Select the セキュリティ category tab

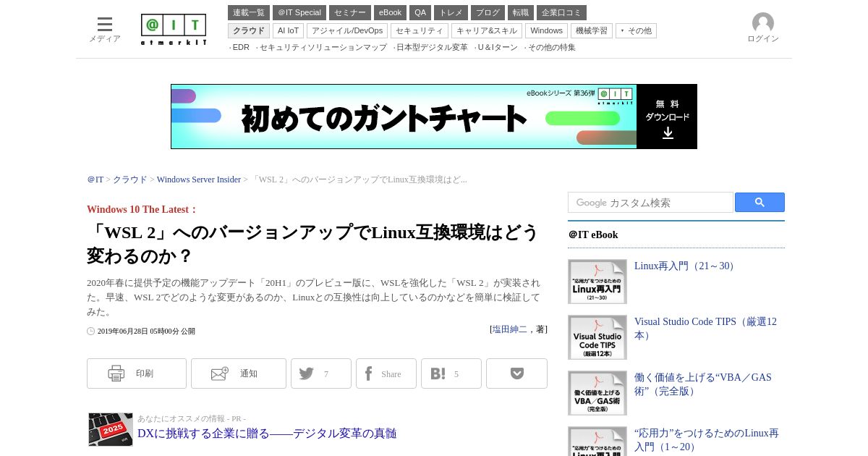point(420,30)
